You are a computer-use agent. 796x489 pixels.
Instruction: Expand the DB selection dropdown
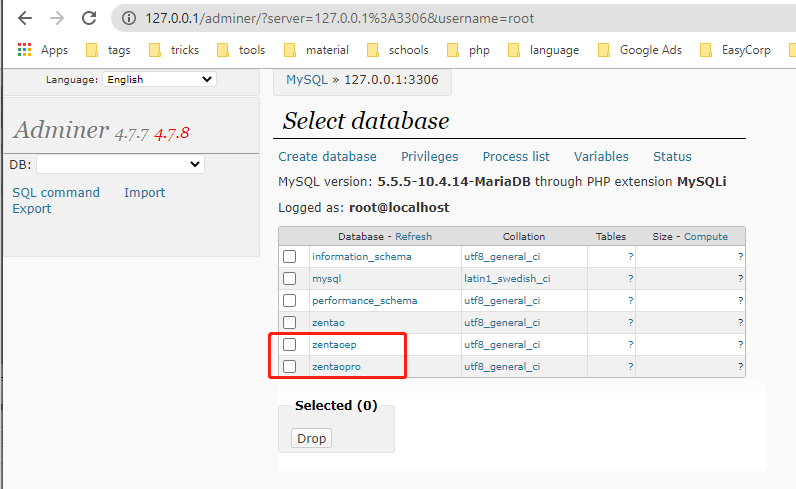120,164
